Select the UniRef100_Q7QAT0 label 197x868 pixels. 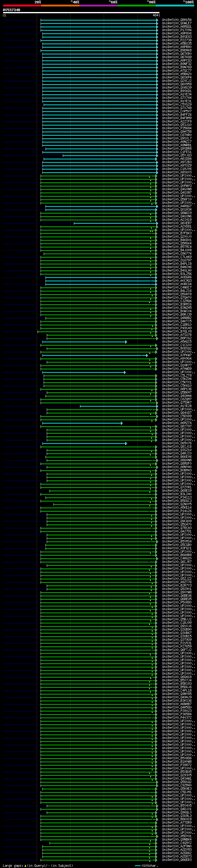tap(176, 297)
